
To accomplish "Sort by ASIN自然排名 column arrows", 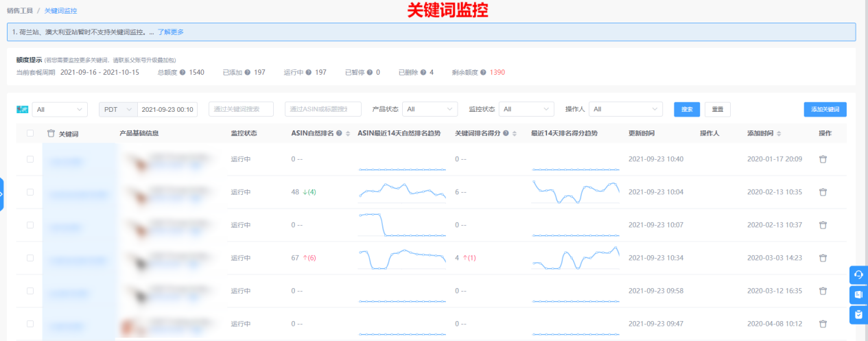I will tap(348, 133).
